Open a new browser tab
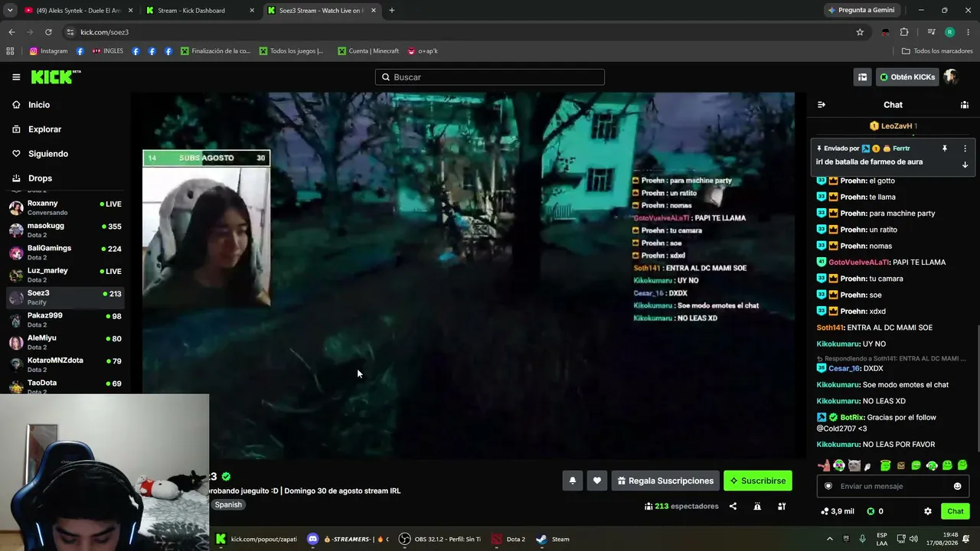The width and height of the screenshot is (980, 551). tap(392, 11)
